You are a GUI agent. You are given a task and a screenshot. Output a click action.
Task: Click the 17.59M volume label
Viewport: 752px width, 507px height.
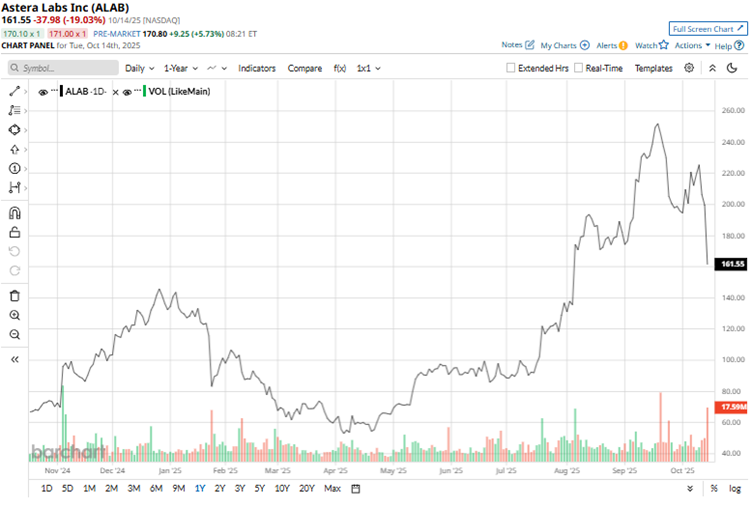731,407
